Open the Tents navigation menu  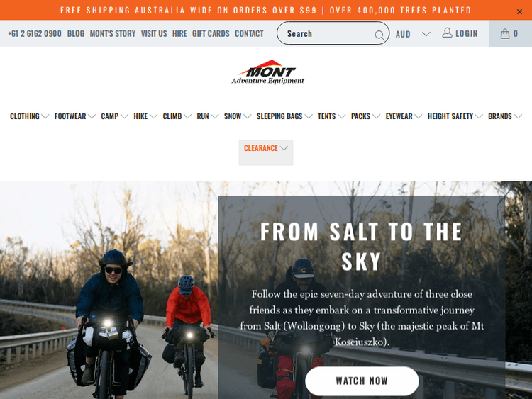331,116
